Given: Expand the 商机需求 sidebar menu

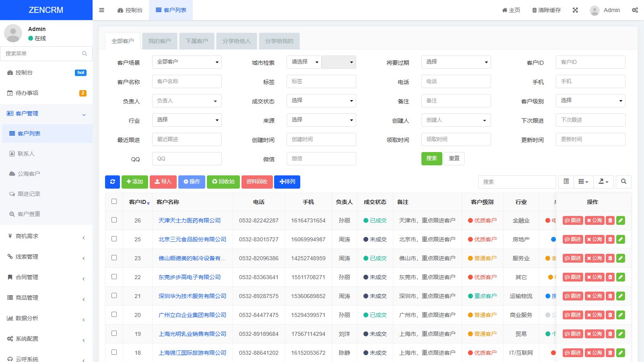Looking at the screenshot, I should 46,237.
